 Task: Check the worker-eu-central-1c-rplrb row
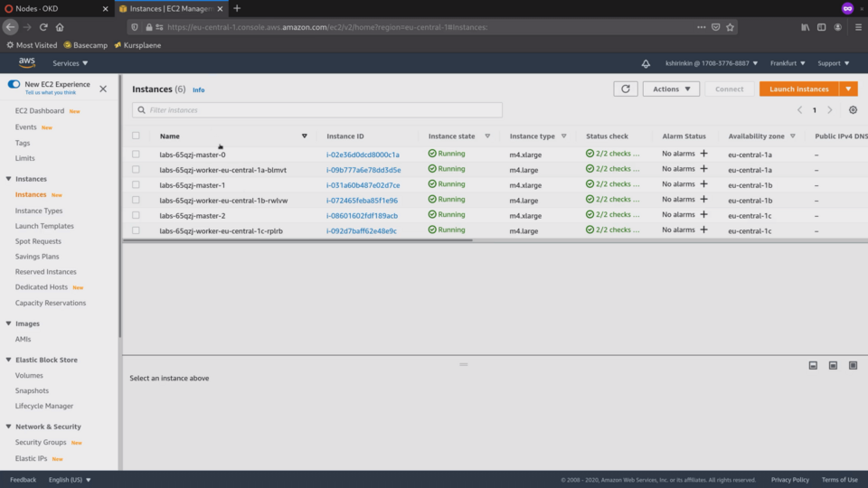136,230
